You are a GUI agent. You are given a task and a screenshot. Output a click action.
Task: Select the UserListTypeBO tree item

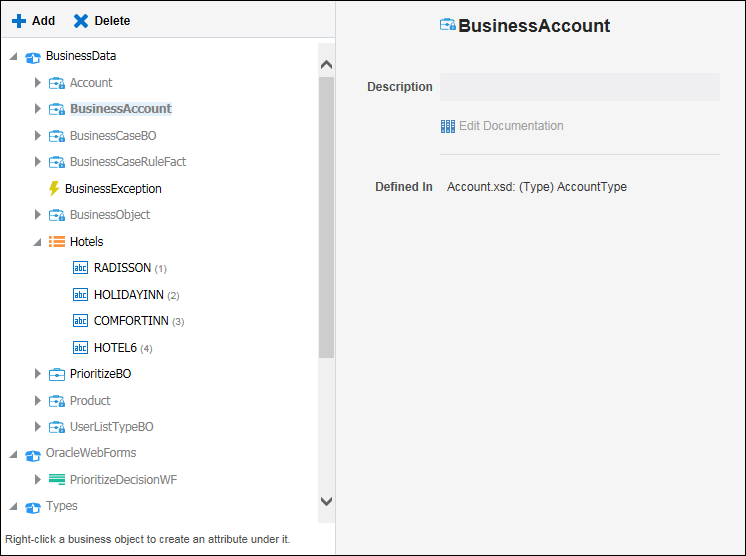pyautogui.click(x=111, y=427)
